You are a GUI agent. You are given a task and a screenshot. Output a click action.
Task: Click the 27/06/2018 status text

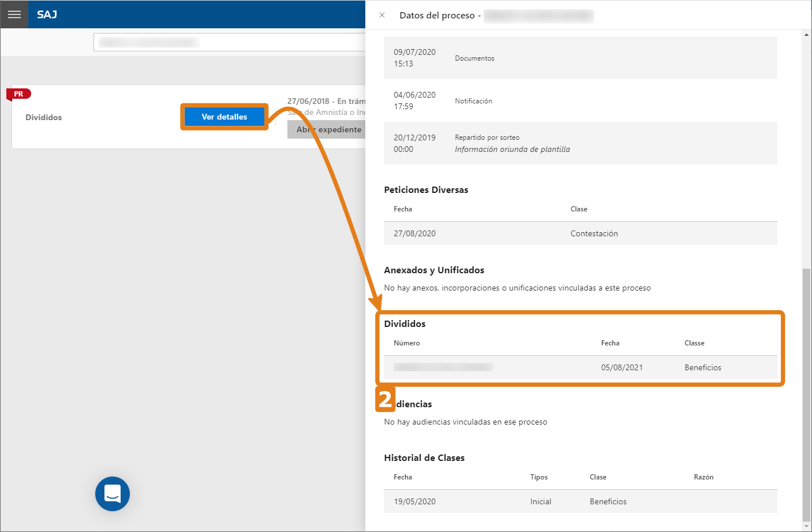326,101
